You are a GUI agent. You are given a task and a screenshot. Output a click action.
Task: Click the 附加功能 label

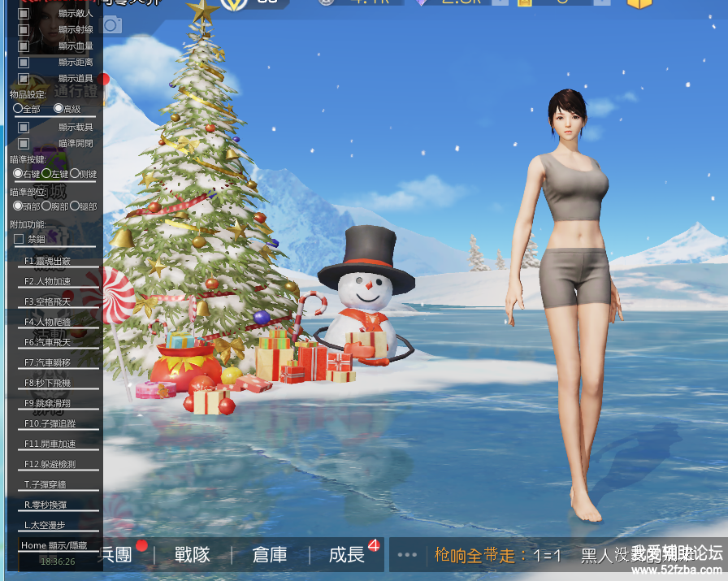coord(28,225)
